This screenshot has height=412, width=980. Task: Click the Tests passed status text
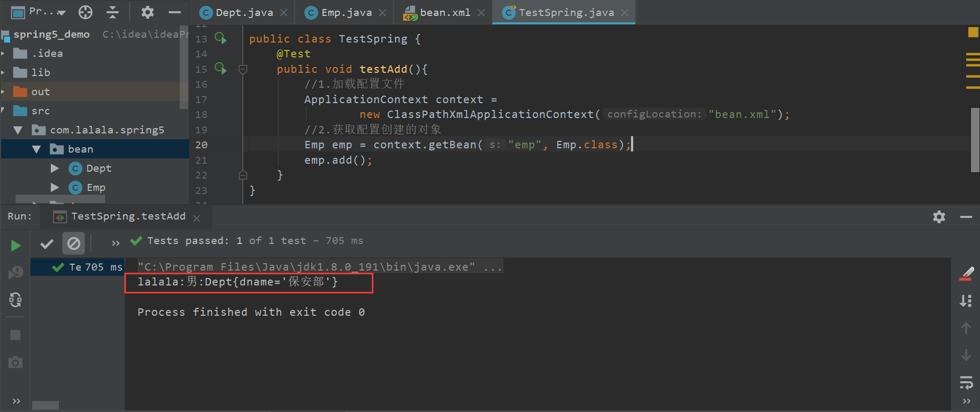pyautogui.click(x=255, y=241)
